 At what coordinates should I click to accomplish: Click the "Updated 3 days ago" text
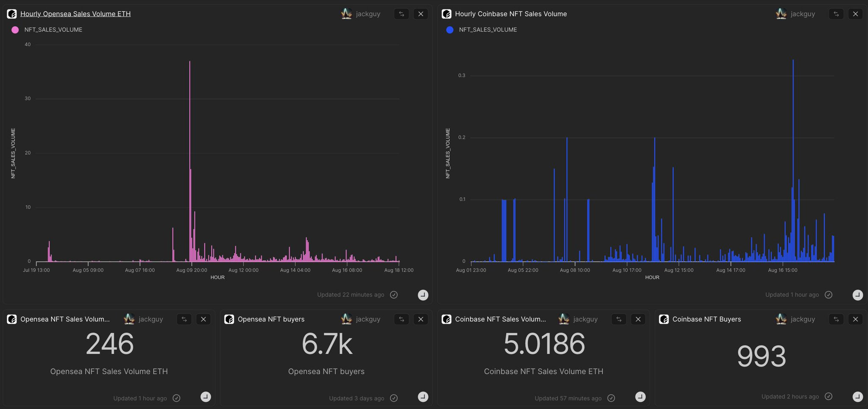point(356,398)
